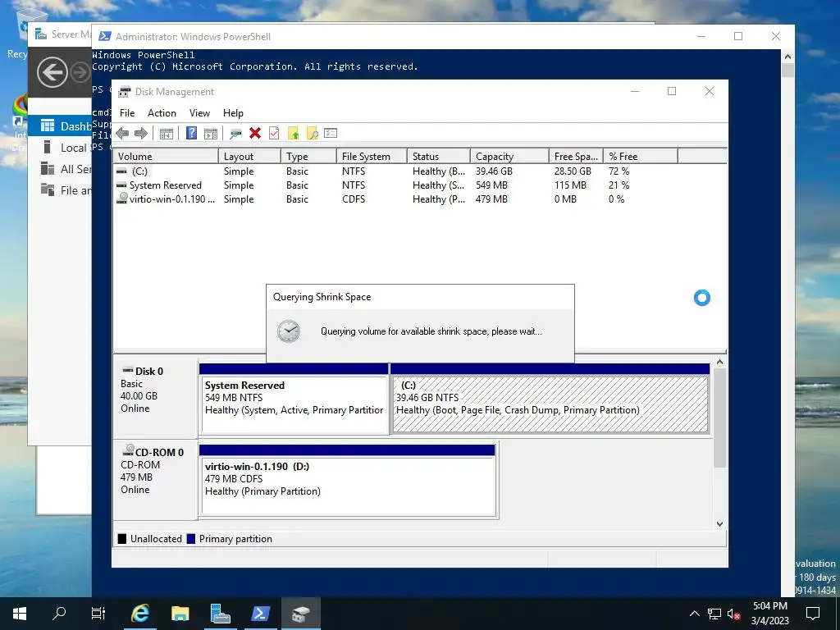Sort by the Volume column header
840x630 pixels.
[166, 157]
